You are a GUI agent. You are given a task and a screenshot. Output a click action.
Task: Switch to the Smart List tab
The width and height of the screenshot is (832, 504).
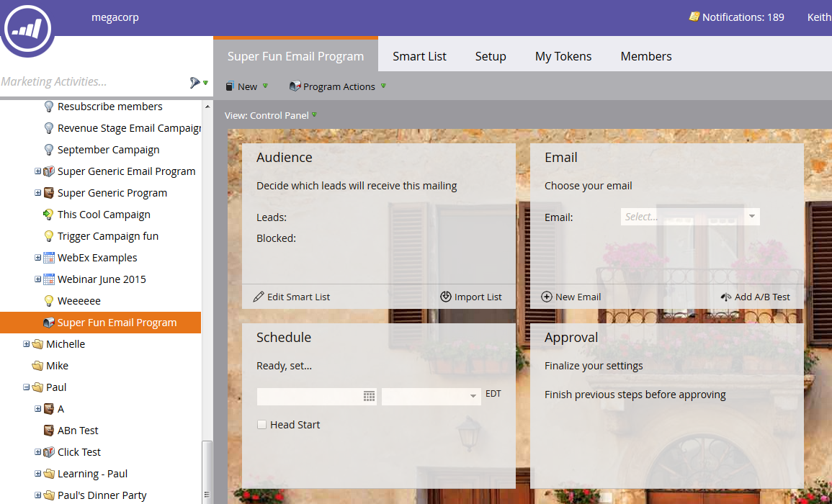(x=419, y=56)
